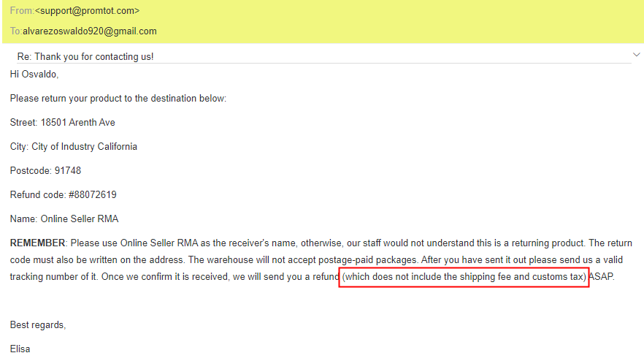Select the subject line Re: Thank you for contacting us!
This screenshot has height=361, width=644.
[85, 56]
